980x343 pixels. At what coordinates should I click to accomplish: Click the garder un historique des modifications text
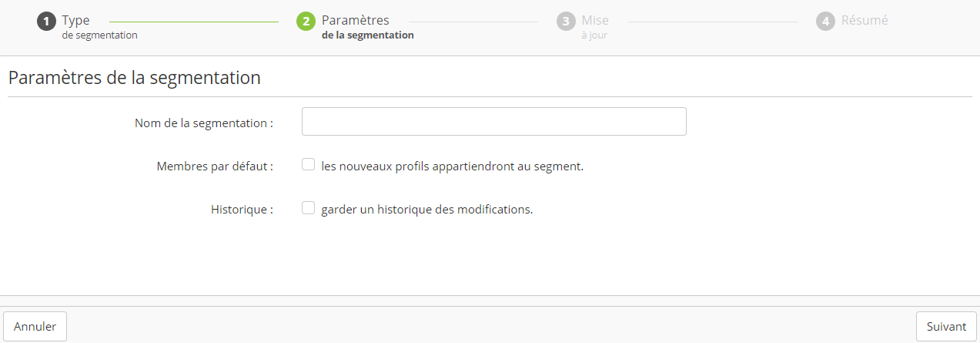(x=426, y=209)
